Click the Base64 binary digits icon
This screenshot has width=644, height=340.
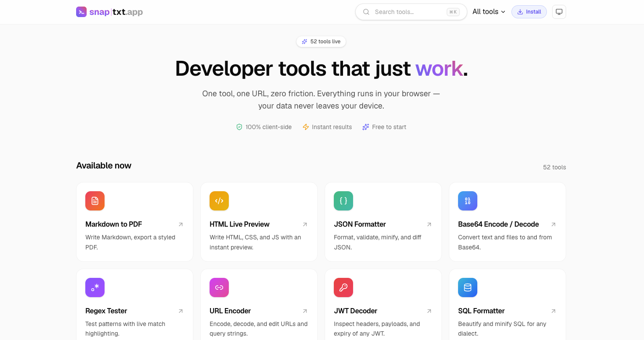(468, 201)
